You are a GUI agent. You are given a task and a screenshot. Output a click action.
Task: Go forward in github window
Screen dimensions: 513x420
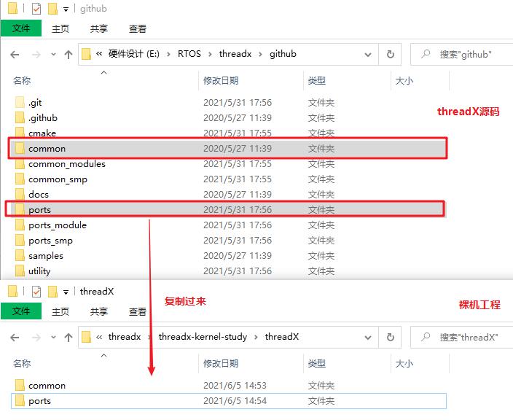pyautogui.click(x=36, y=55)
